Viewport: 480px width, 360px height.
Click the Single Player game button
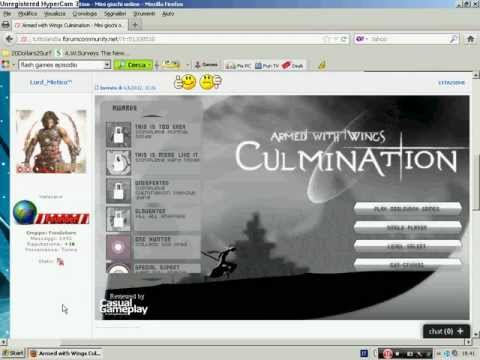(x=407, y=228)
